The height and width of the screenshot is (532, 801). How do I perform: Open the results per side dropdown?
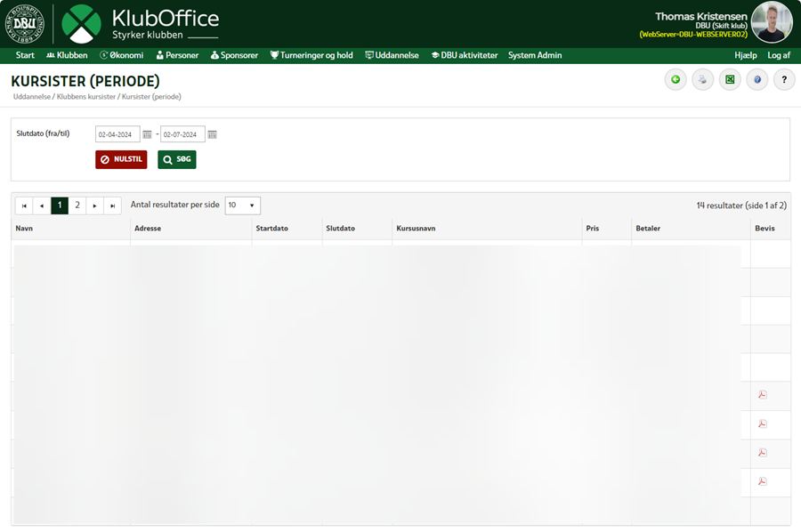click(243, 206)
